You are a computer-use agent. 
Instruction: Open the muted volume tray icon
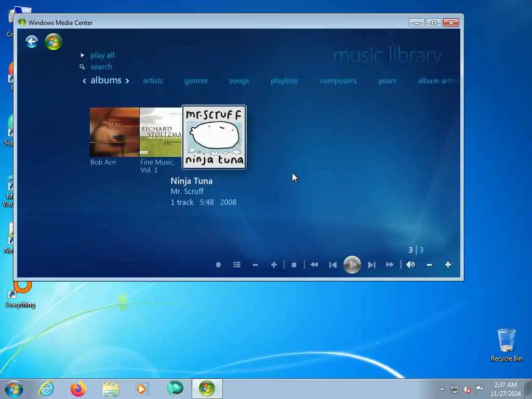point(467,390)
